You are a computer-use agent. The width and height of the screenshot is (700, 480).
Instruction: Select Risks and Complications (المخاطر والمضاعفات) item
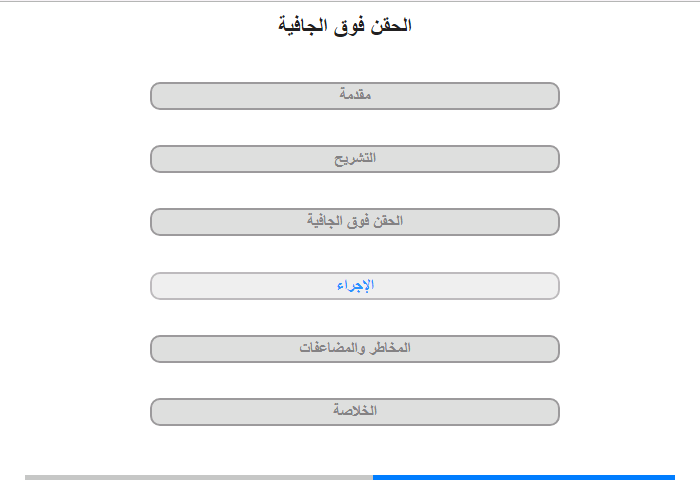[x=355, y=349]
